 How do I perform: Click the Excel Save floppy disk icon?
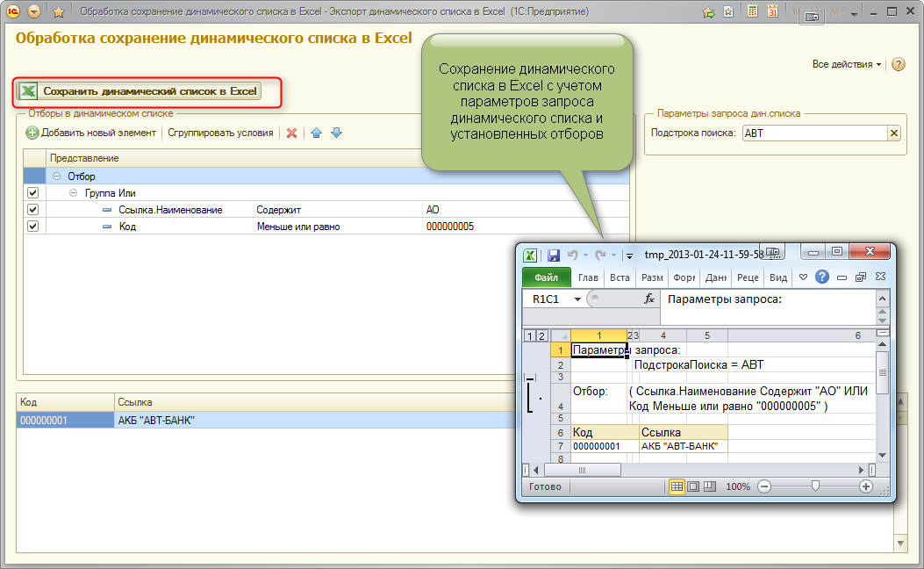pos(554,256)
